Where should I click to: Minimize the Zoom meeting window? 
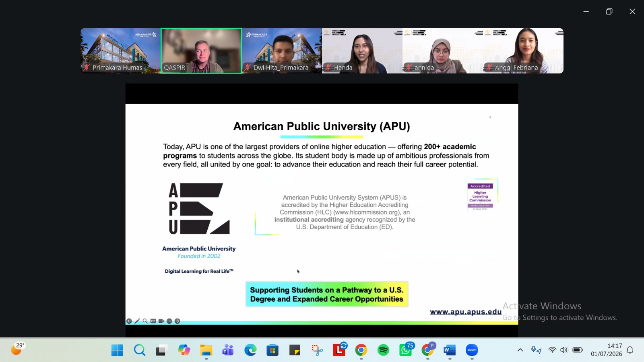[586, 11]
